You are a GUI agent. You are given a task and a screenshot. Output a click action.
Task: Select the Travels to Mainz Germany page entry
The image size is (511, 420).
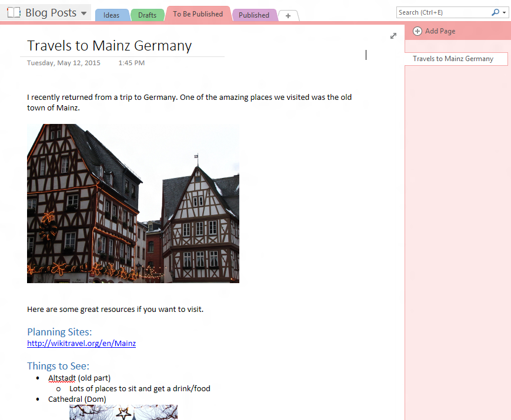click(x=453, y=59)
